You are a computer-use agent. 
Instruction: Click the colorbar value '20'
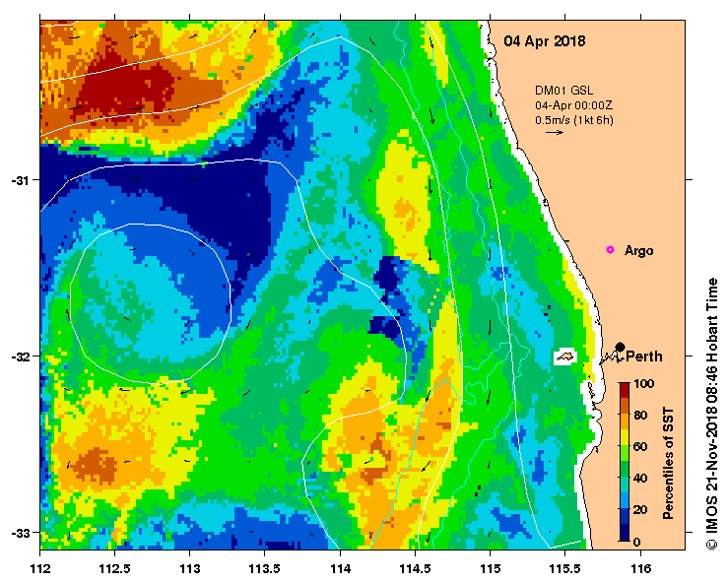coord(640,510)
